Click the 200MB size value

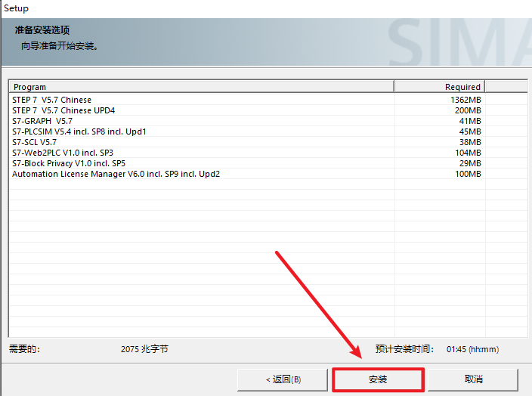pyautogui.click(x=468, y=110)
